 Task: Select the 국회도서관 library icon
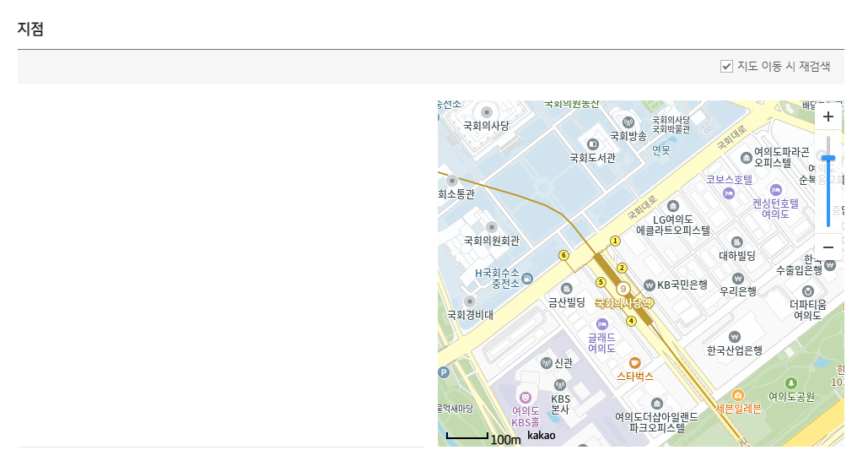593,144
